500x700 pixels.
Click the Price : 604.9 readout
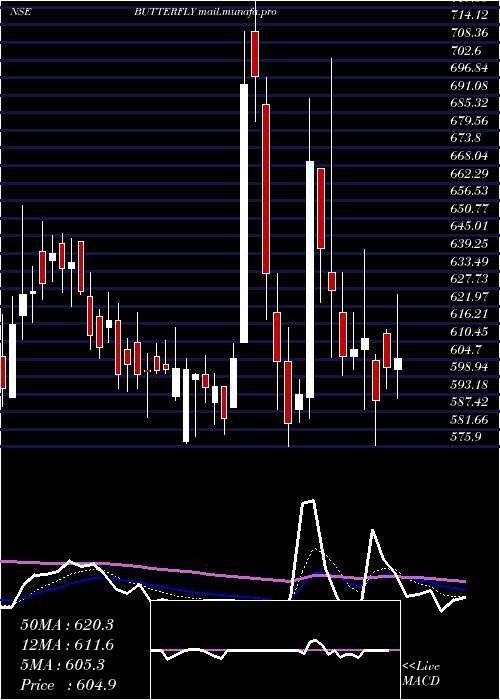[x=68, y=684]
